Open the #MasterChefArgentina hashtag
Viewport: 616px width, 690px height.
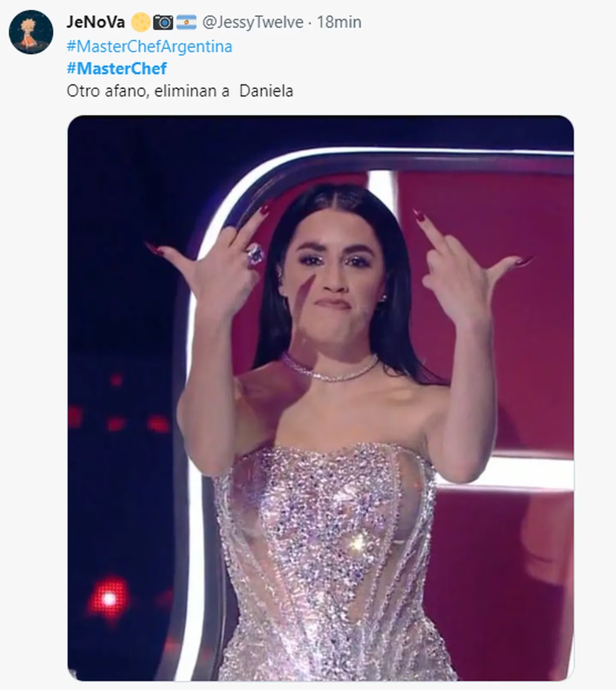(x=149, y=47)
